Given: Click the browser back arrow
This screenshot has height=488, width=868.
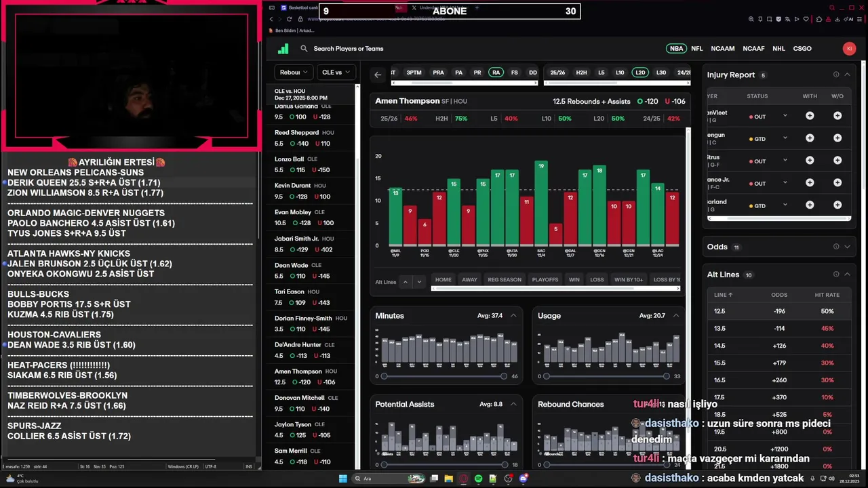Looking at the screenshot, I should click(271, 19).
